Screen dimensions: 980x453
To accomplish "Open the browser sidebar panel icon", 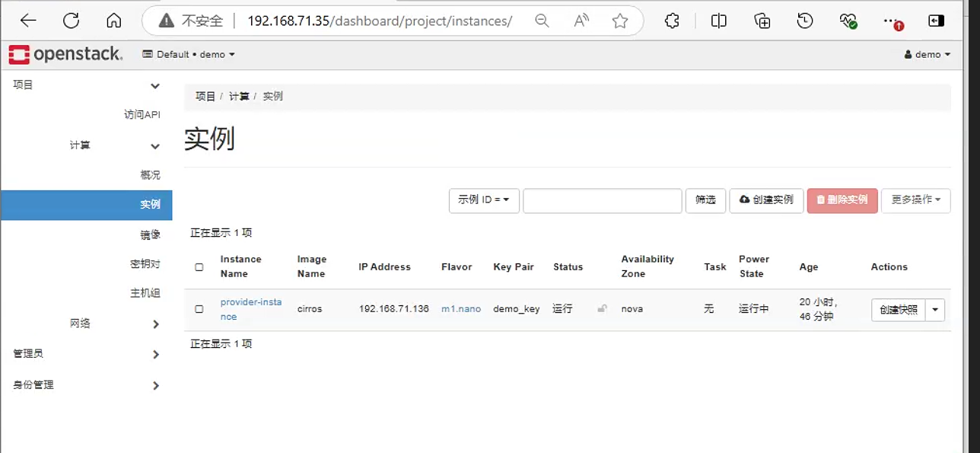I will point(936,21).
